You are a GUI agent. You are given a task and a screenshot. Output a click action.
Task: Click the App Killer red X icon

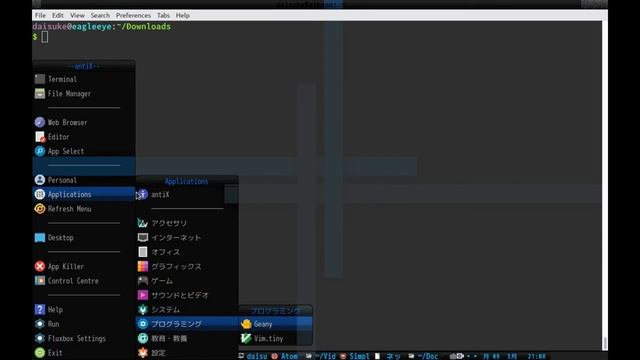[x=40, y=266]
